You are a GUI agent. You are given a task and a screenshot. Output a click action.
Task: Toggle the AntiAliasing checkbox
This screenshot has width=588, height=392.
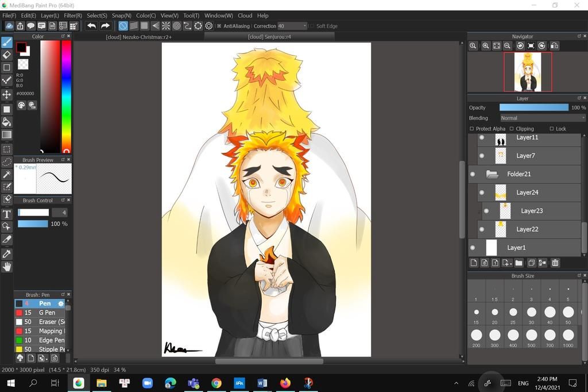coord(219,26)
